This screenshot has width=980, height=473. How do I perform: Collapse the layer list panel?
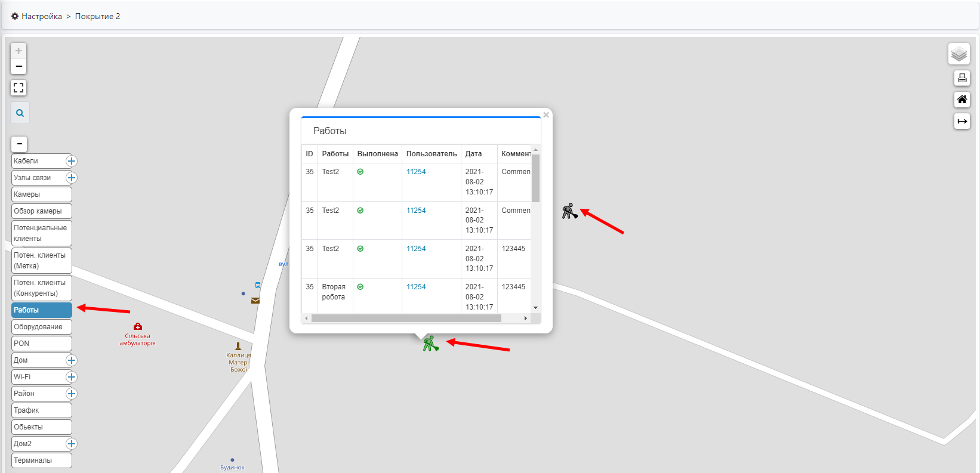coord(19,144)
